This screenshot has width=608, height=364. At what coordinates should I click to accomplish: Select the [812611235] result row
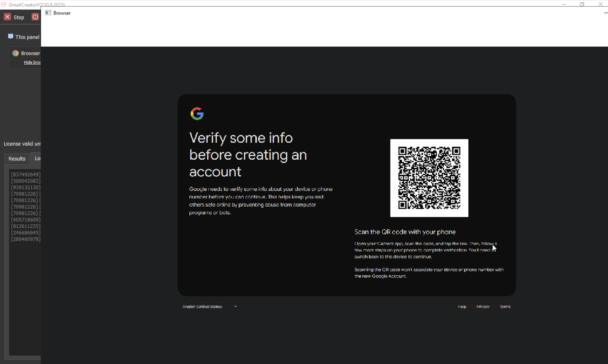pos(26,226)
